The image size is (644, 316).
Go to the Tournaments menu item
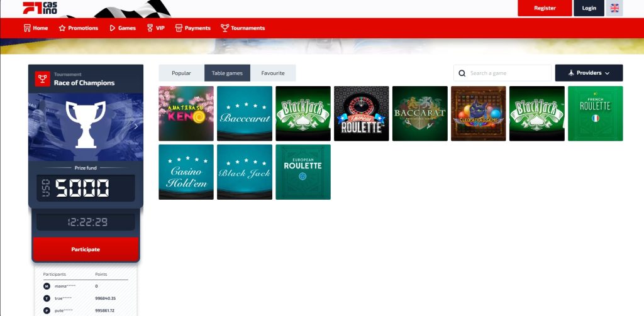(243, 28)
